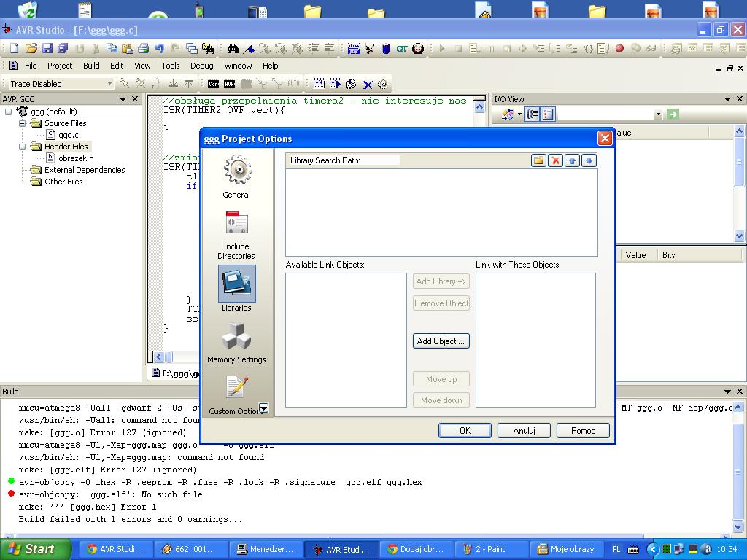The height and width of the screenshot is (560, 747).
Task: Click the Copy toolbar icon
Action: 112,48
